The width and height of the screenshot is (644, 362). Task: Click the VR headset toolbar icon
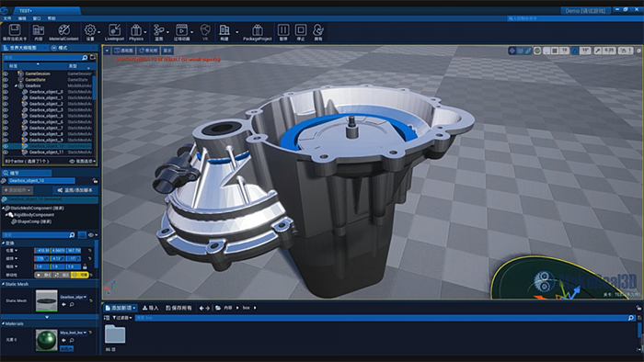[x=205, y=32]
